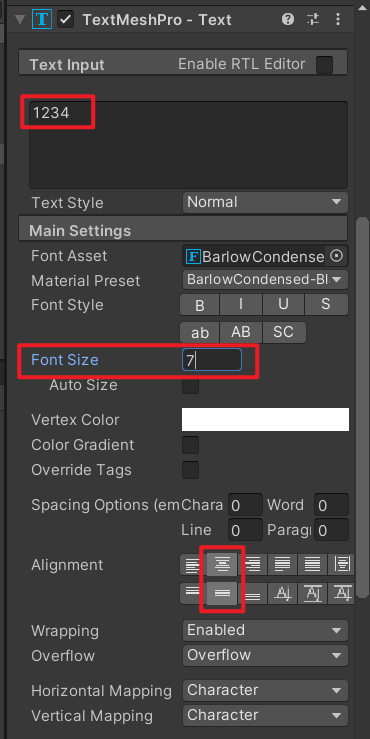Open the white Vertex Color swatch

click(265, 419)
